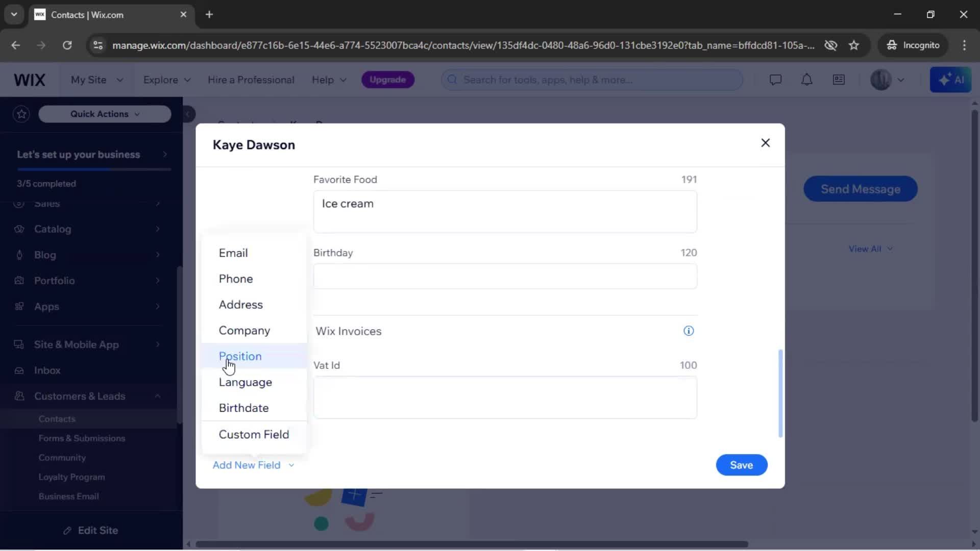
Task: Choose Company from the field list
Action: pos(254,331)
